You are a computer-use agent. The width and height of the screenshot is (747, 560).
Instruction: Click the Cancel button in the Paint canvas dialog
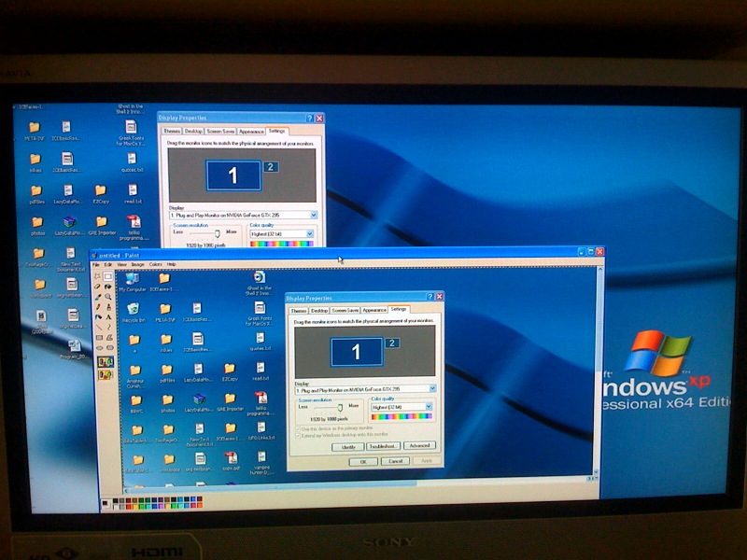pyautogui.click(x=395, y=461)
